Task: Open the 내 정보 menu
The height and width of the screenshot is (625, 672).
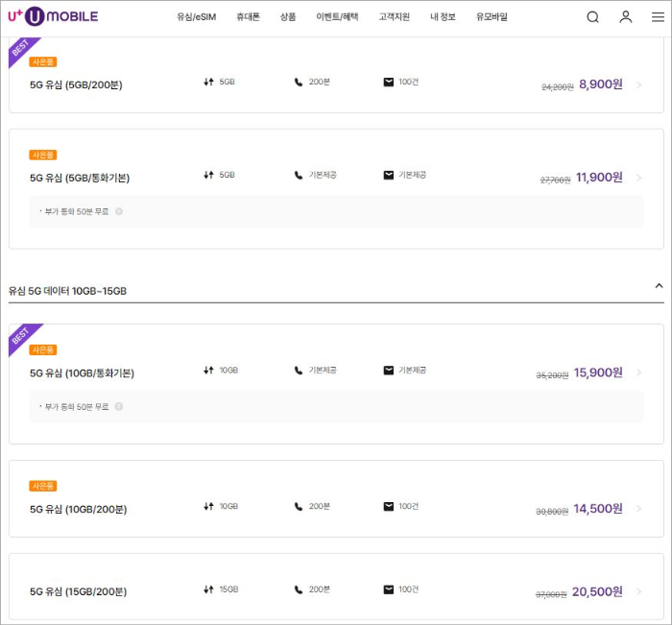Action: point(443,17)
